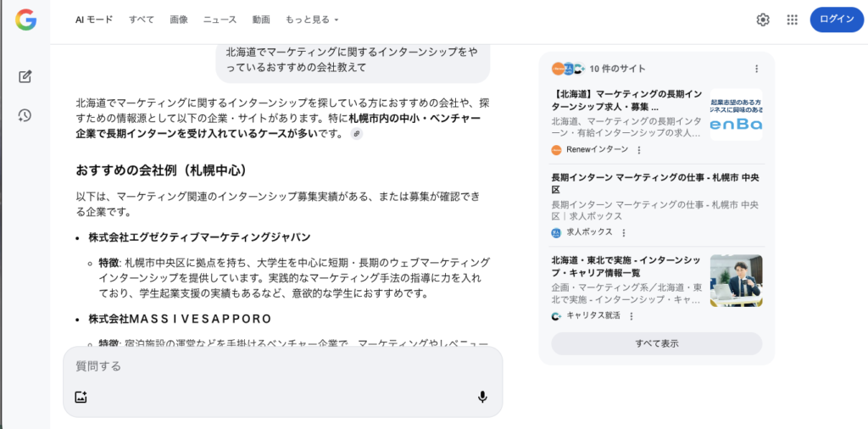The height and width of the screenshot is (429, 868).
Task: Click the add image upload icon
Action: (x=81, y=397)
